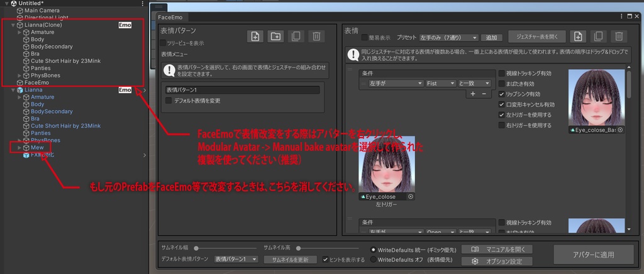644x274 pixels.
Task: Click the Emo badge on the blue Lianna row
Action: point(125,90)
